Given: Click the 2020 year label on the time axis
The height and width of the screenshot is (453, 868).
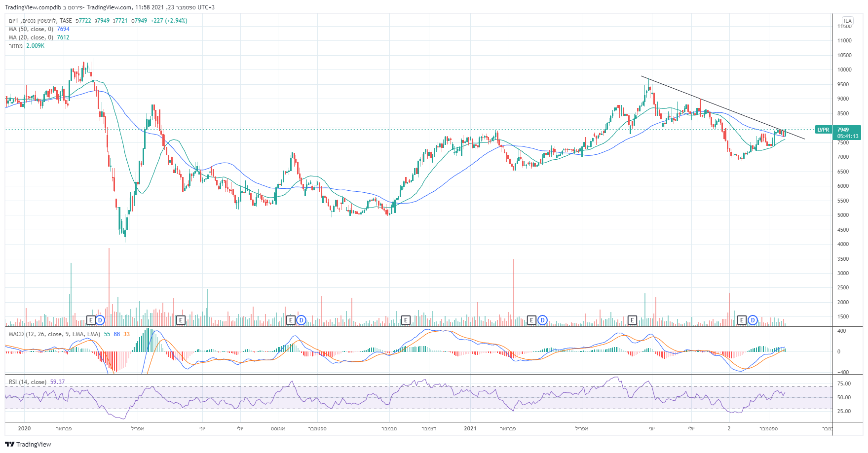Looking at the screenshot, I should 24,428.
